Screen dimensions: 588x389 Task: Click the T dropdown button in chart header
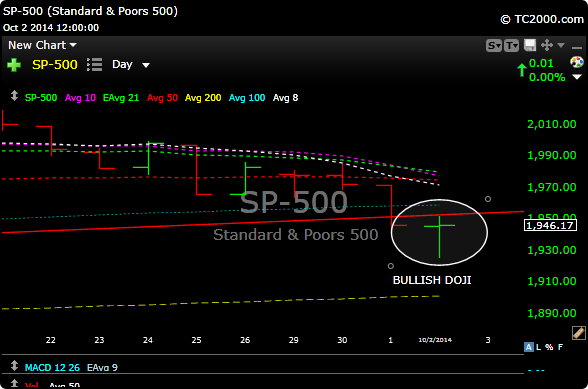click(511, 46)
